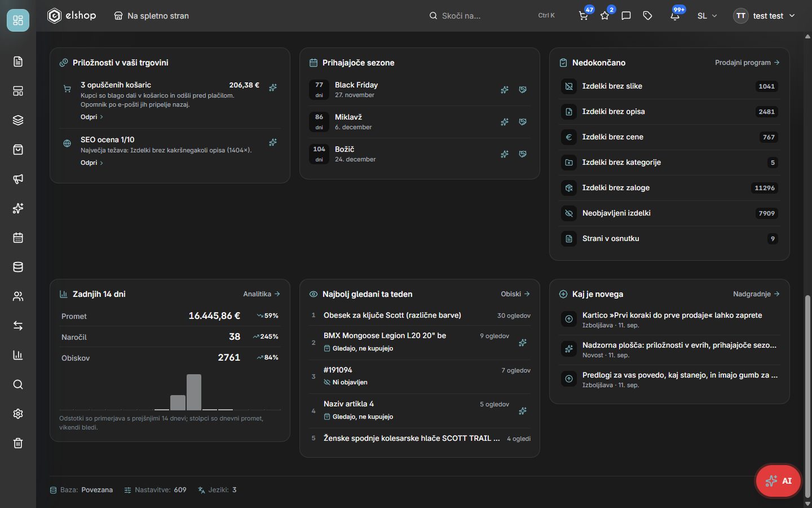The width and height of the screenshot is (812, 508).
Task: Open the Na spletno stran link
Action: click(x=151, y=16)
